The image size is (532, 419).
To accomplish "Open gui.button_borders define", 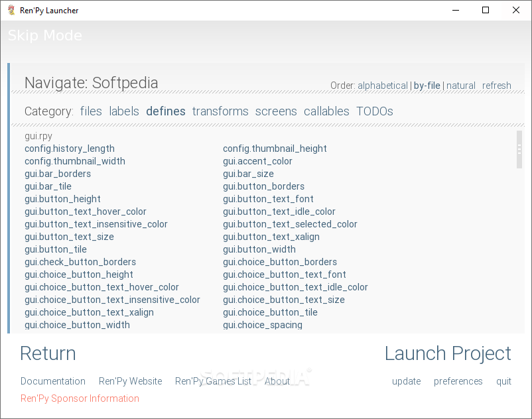I will coord(263,186).
